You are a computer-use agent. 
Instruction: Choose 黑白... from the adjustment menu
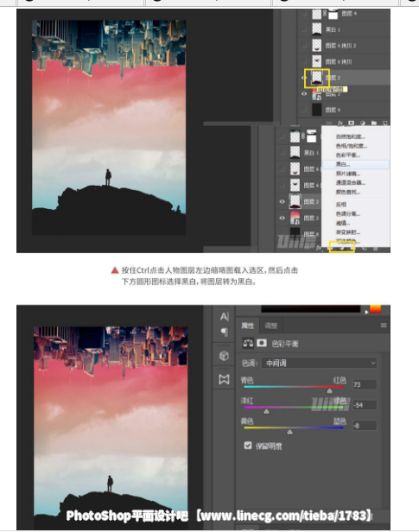pos(355,164)
